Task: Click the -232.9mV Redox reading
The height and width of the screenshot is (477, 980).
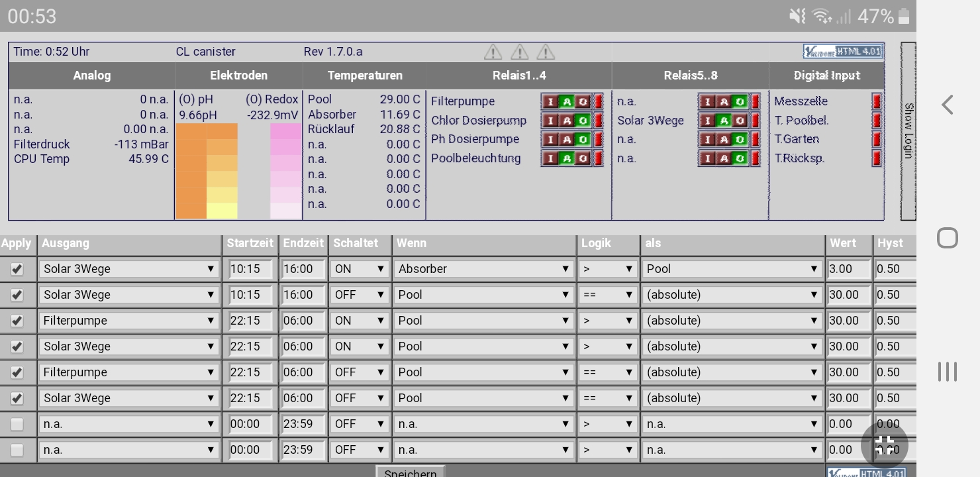Action: click(x=273, y=115)
